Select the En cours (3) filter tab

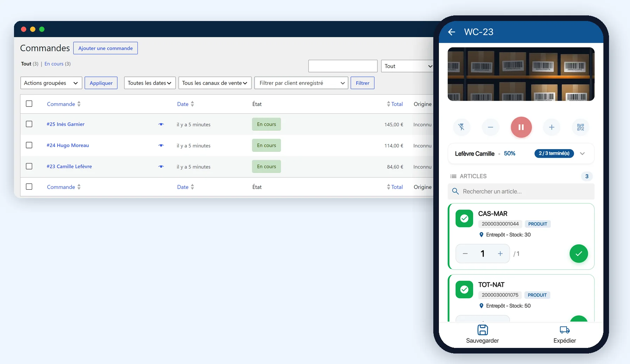coord(57,64)
